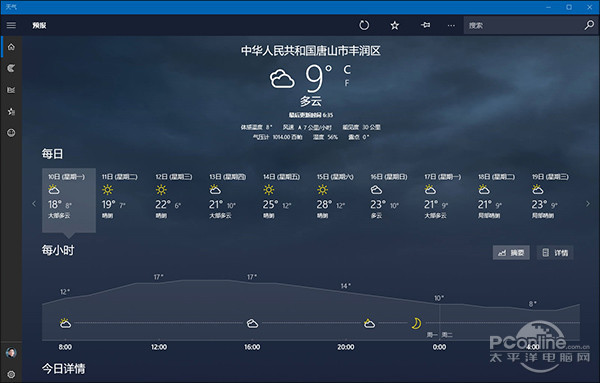Click the search magnifier icon
The image size is (600, 383).
click(589, 25)
